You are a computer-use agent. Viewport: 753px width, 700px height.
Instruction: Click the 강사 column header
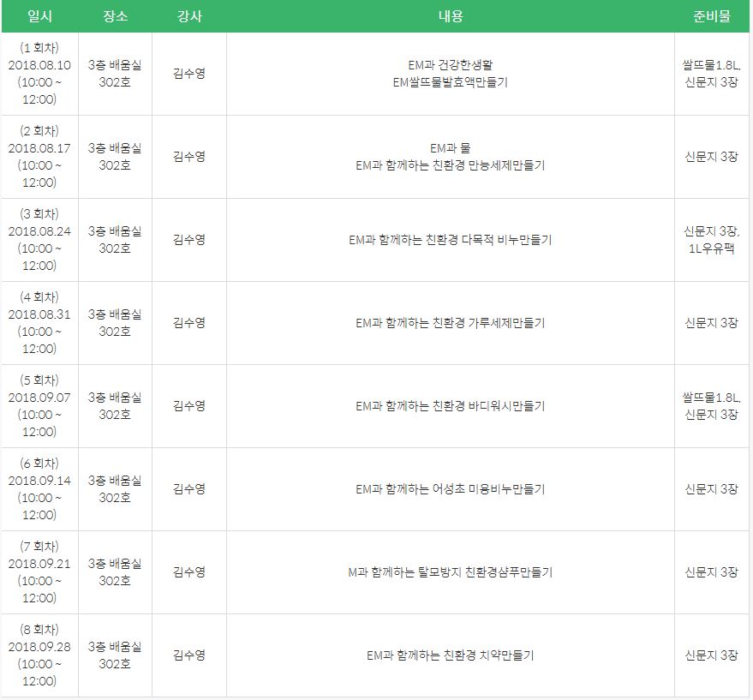coord(188,15)
